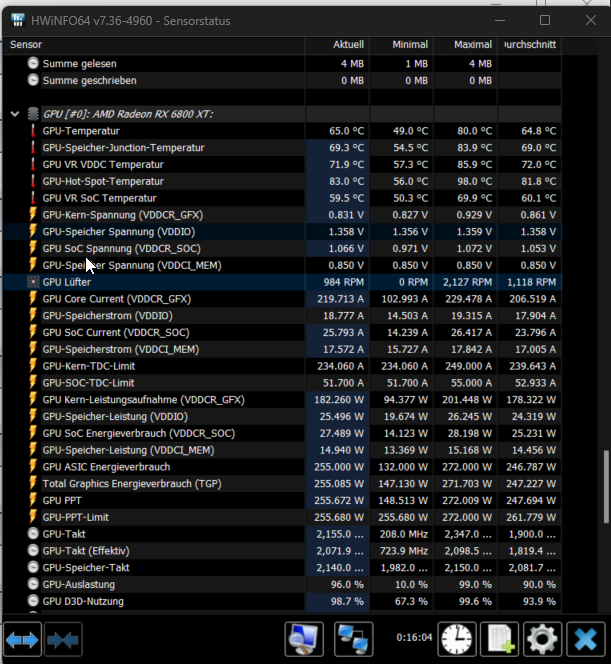Click lightning icon of GPU PPT row
This screenshot has width=611, height=664.
33,500
